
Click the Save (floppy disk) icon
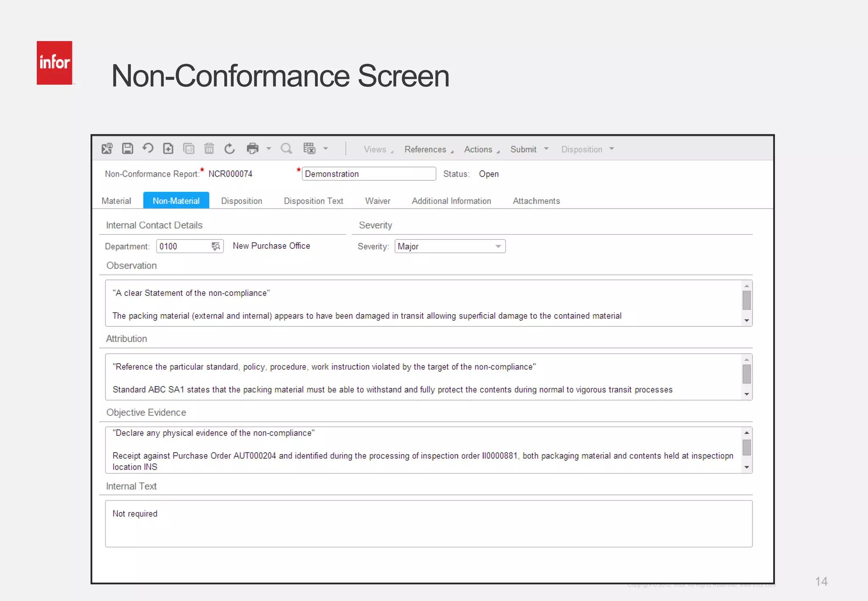pyautogui.click(x=128, y=149)
